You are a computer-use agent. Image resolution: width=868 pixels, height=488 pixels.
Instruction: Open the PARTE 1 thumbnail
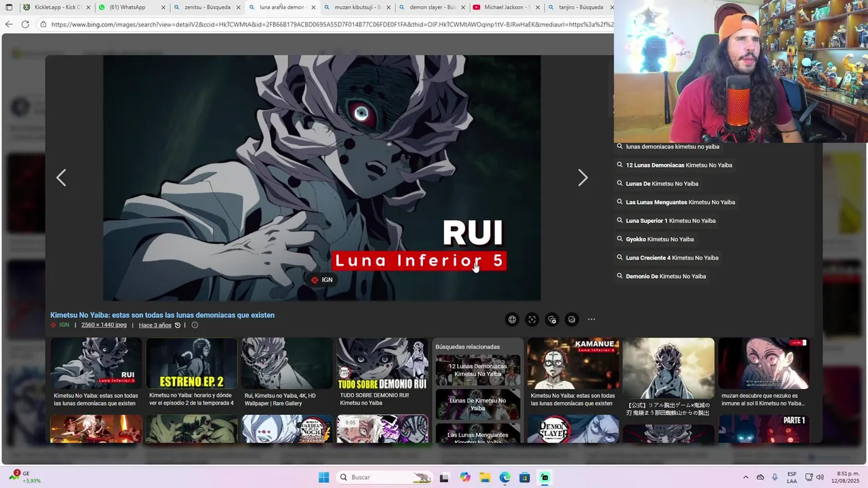click(764, 429)
